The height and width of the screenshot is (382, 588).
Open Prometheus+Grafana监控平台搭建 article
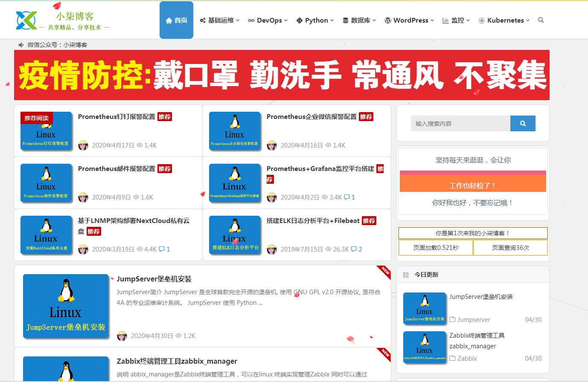[320, 169]
